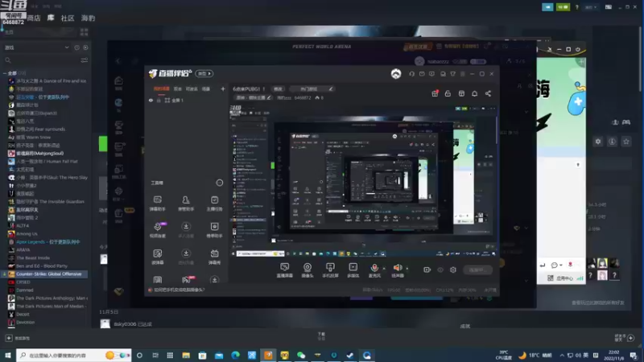This screenshot has width=644, height=362.
Task: Select Fear surrounds in game list
Action: (41, 129)
